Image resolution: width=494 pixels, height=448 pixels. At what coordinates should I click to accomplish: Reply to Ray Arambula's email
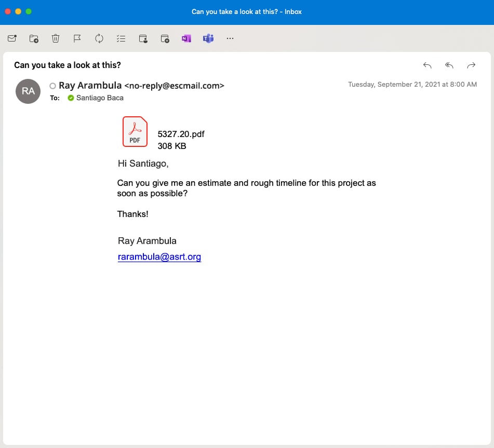(x=427, y=65)
